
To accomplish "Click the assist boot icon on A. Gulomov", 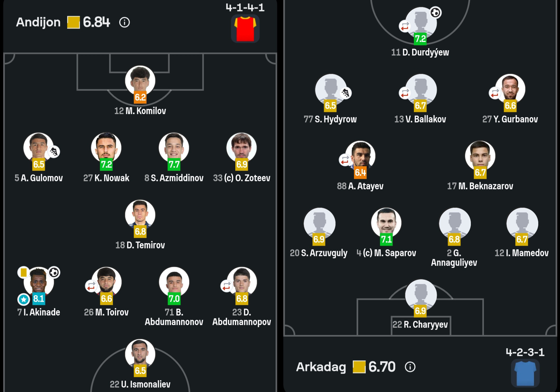I will tap(54, 152).
